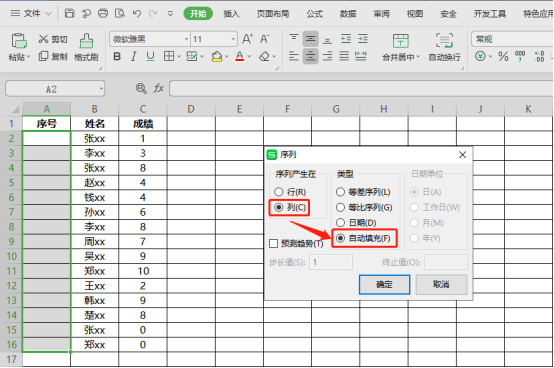Click the Decrease Font Size icon
The width and height of the screenshot is (554, 368).
265,38
